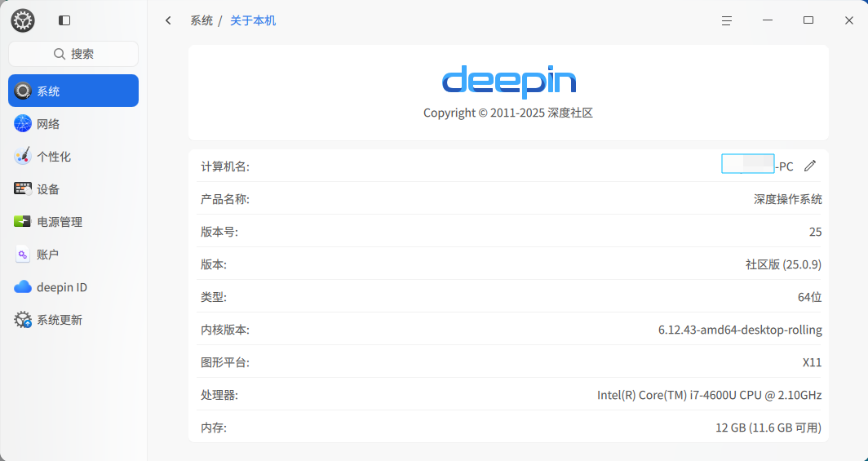Viewport: 868px width, 461px height.
Task: Click the 关于本机 breadcrumb
Action: click(x=253, y=20)
